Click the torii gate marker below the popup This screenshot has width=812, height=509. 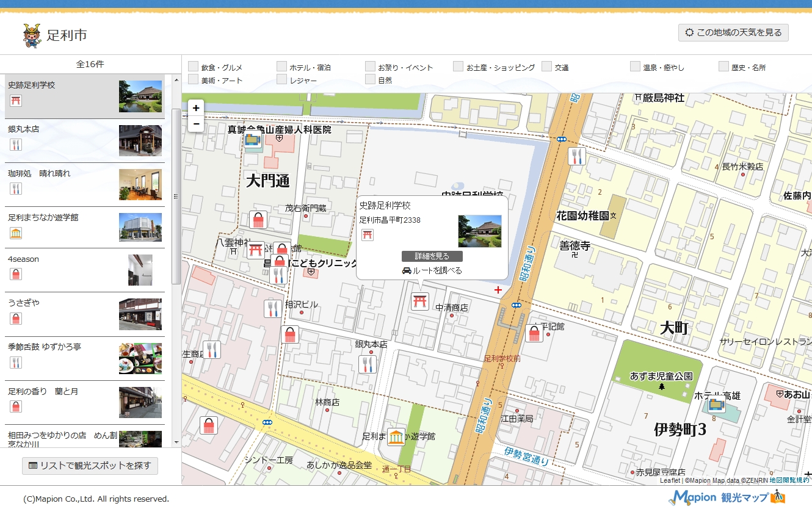click(x=419, y=301)
